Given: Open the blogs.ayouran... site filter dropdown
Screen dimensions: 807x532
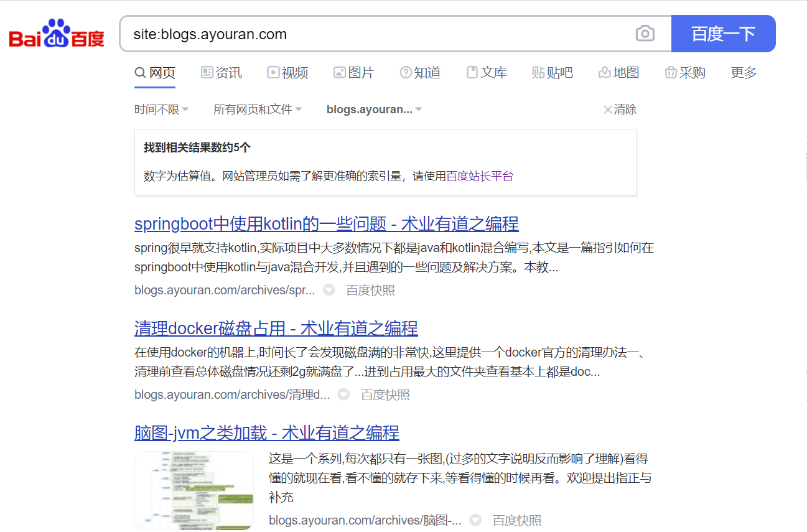Looking at the screenshot, I should (x=375, y=110).
